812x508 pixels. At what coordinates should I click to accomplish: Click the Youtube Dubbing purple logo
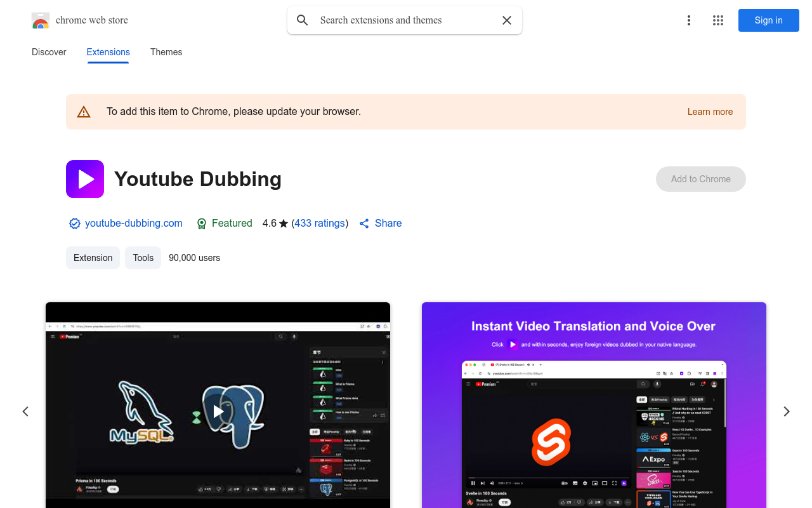[x=85, y=179]
